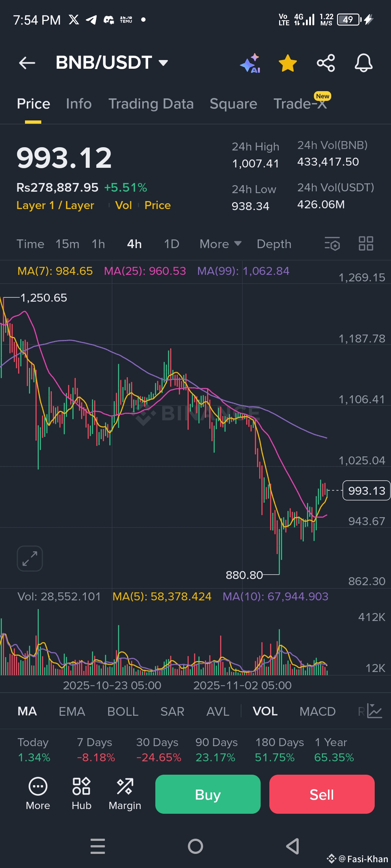
Task: Open the Hub icon
Action: click(81, 794)
